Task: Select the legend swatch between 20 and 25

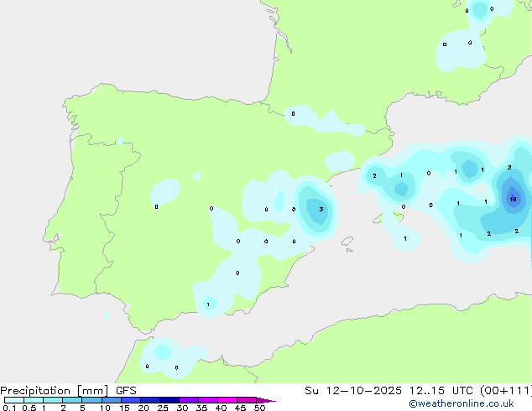Action: coord(150,400)
